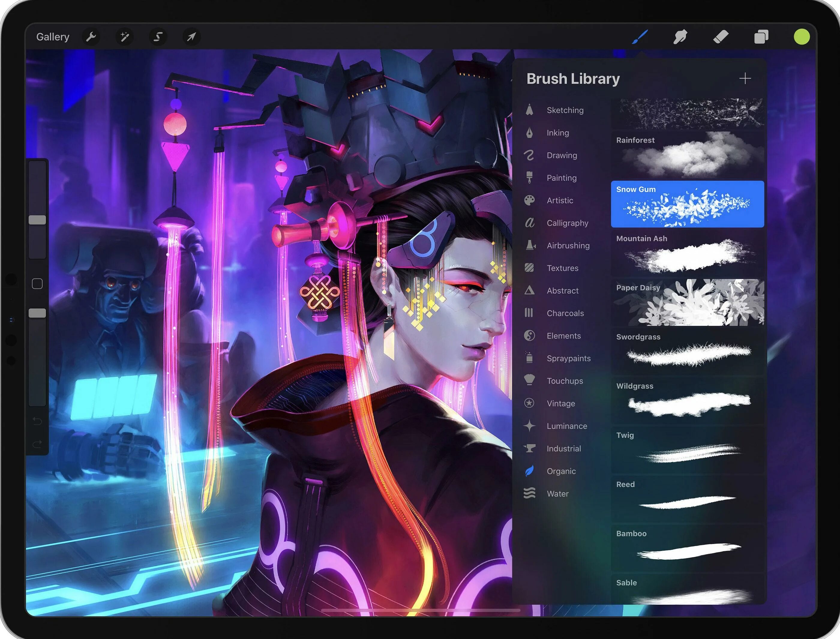Switch to the Water brush set

(x=557, y=494)
